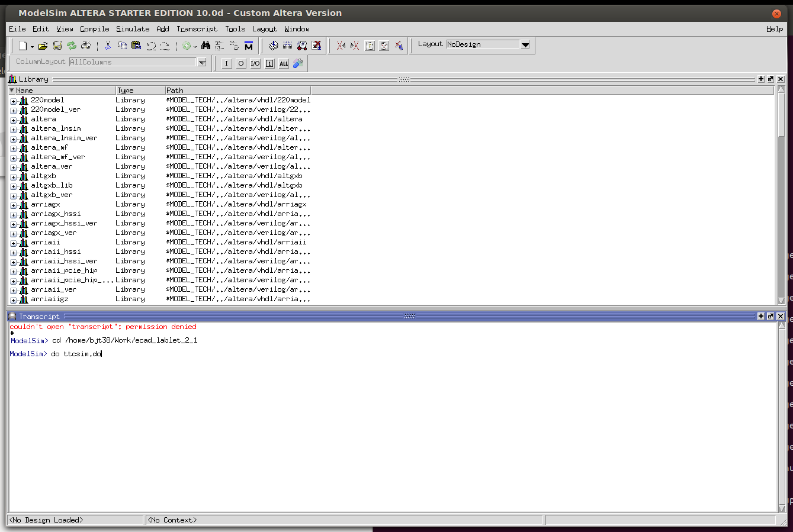
Task: Click the Open file folder icon
Action: click(43, 46)
